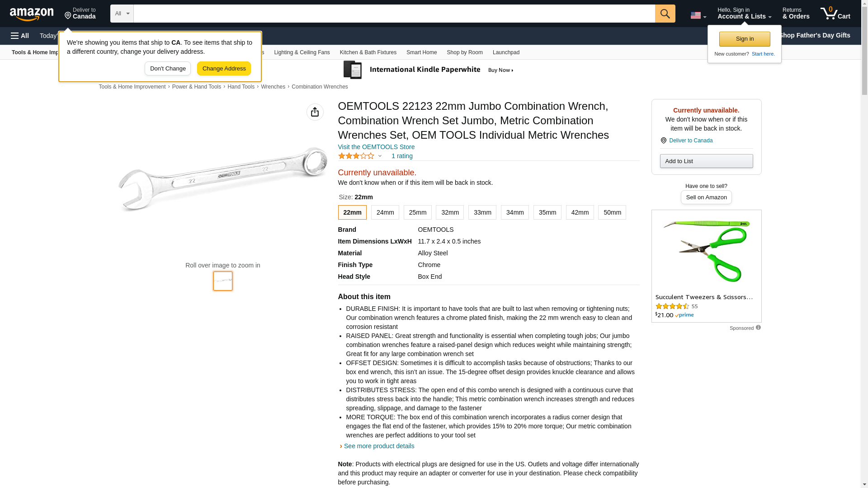868x488 pixels.
Task: Select the 24mm size option
Action: 385,212
